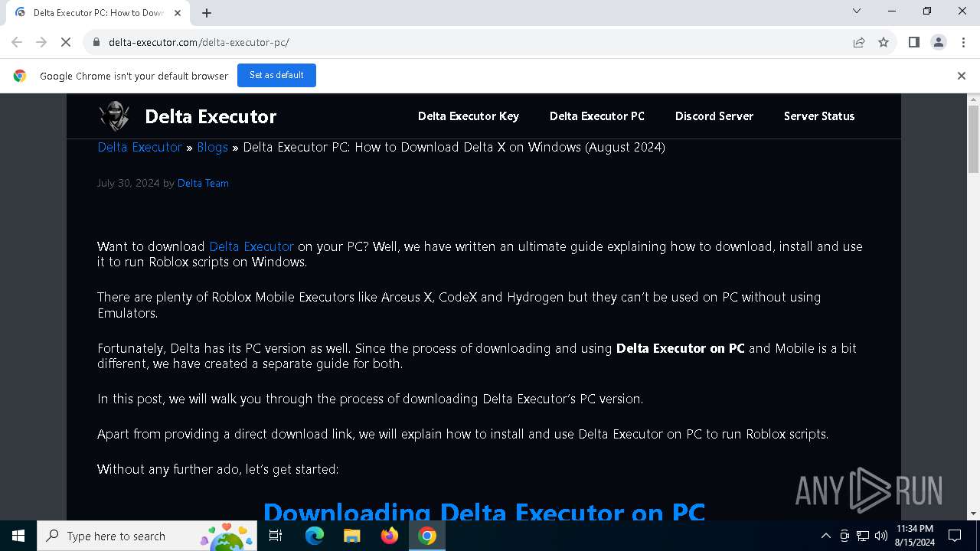Open the Delta Team author link
980x551 pixels.
(203, 183)
